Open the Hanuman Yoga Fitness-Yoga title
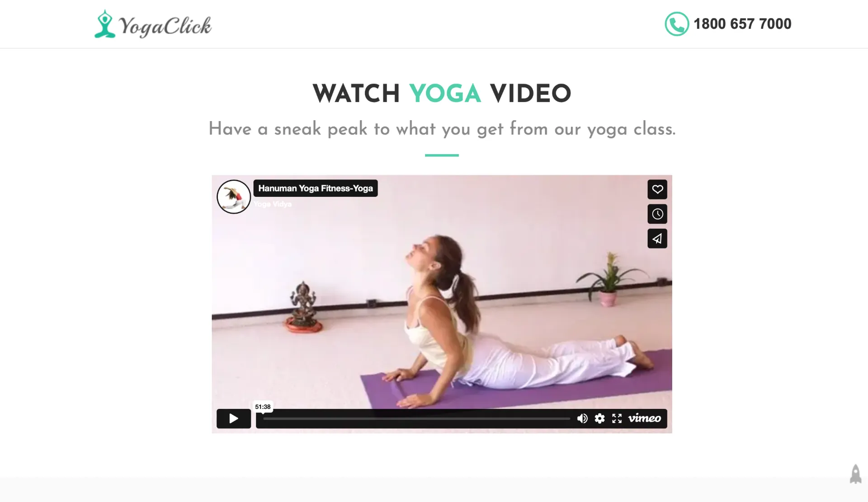The width and height of the screenshot is (868, 502). pyautogui.click(x=316, y=188)
